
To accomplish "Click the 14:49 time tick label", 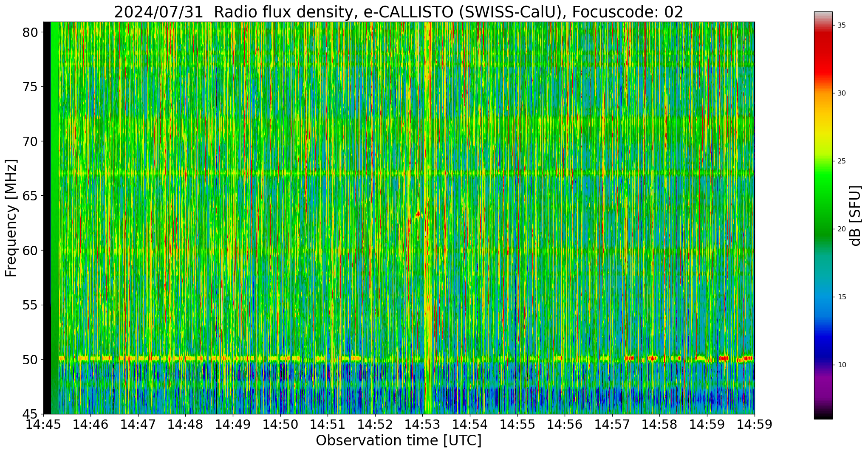I will pos(233,424).
